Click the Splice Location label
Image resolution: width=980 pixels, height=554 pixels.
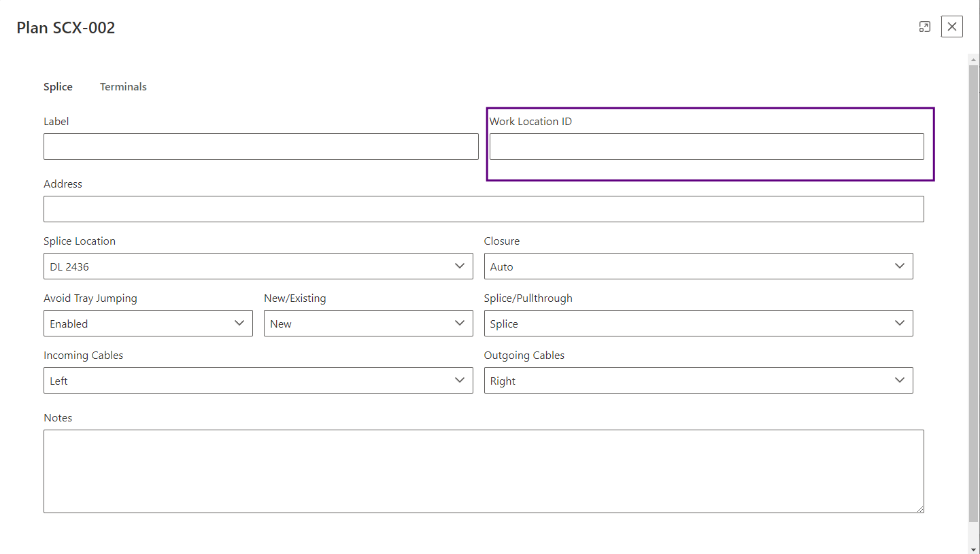point(80,241)
